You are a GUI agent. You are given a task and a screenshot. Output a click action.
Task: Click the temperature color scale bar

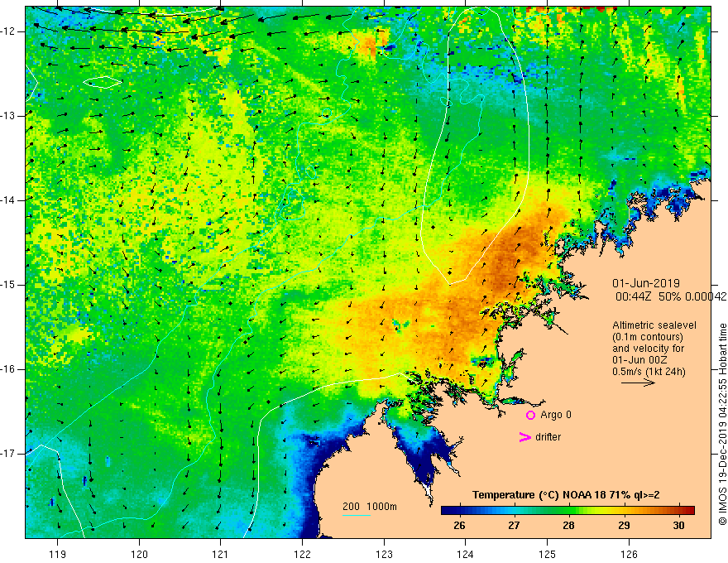(568, 510)
